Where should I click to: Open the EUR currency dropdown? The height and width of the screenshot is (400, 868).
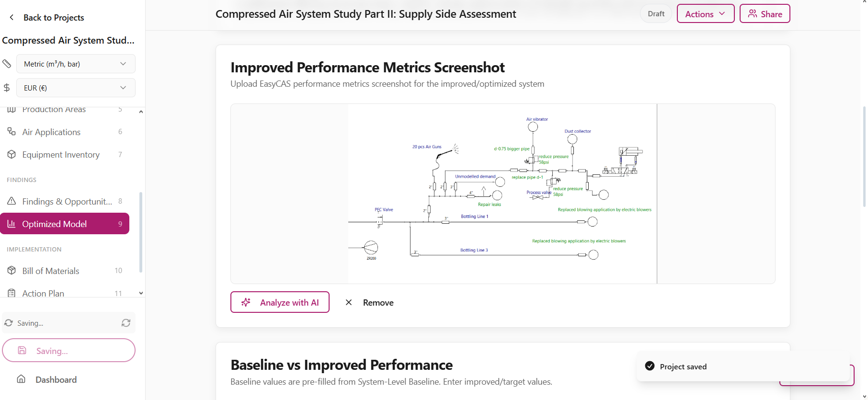(x=76, y=88)
